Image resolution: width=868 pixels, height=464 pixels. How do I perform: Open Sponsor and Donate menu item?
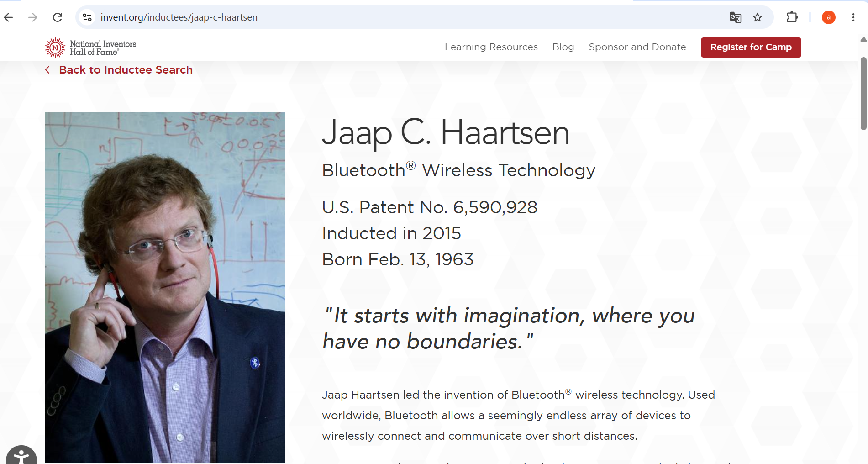point(637,47)
